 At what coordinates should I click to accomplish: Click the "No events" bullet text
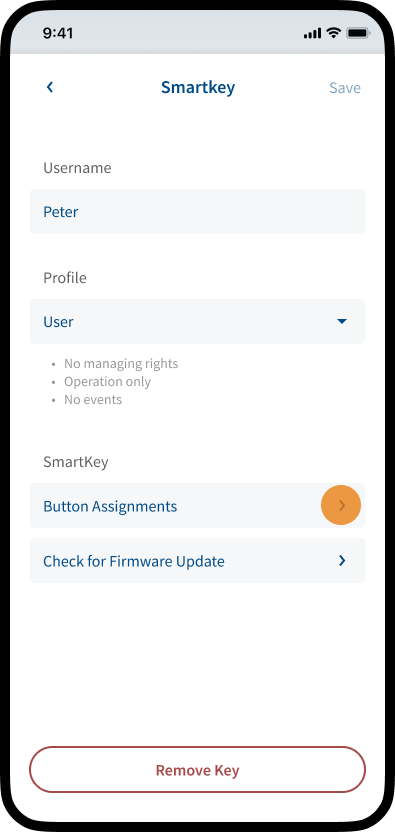pos(93,400)
